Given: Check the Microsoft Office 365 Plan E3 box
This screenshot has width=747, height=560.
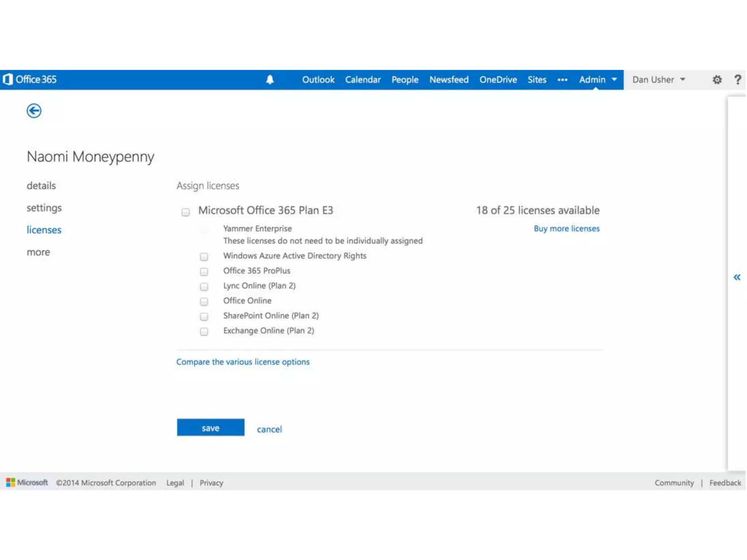Looking at the screenshot, I should pos(186,212).
